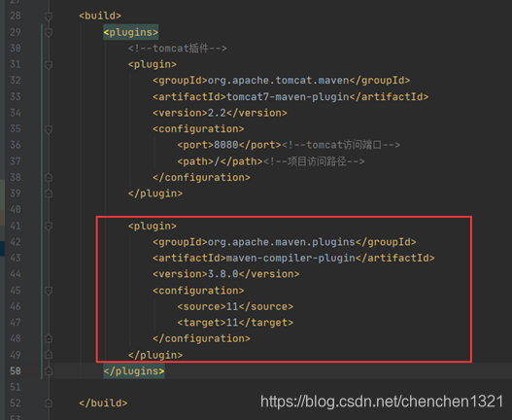Click the version 3.8.0 line
The height and width of the screenshot is (420, 512).
(226, 274)
